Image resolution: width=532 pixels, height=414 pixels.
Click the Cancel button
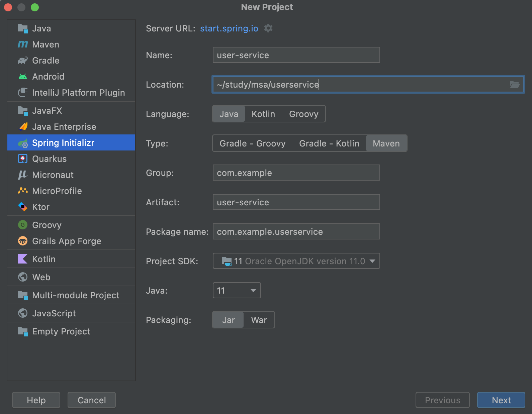tap(92, 400)
